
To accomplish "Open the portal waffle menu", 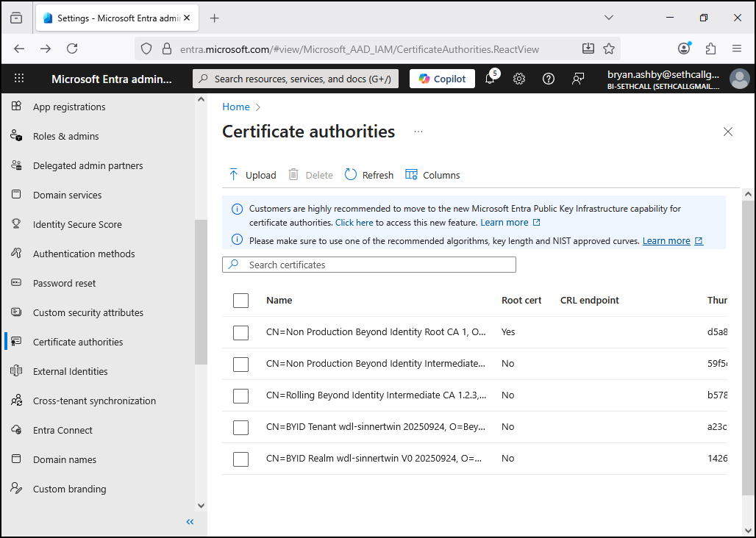I will [x=19, y=79].
